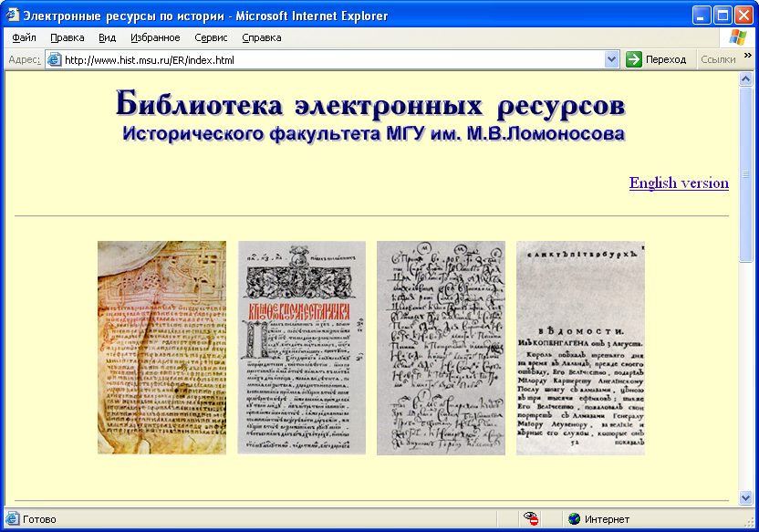Close the Internet Explorer window
759x532 pixels.
(743, 16)
